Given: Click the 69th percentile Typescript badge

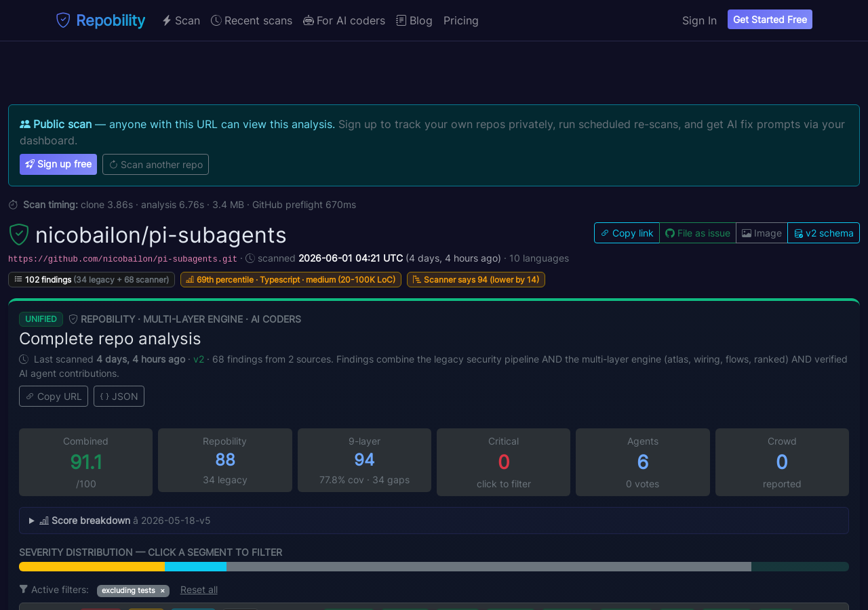Looking at the screenshot, I should [291, 279].
